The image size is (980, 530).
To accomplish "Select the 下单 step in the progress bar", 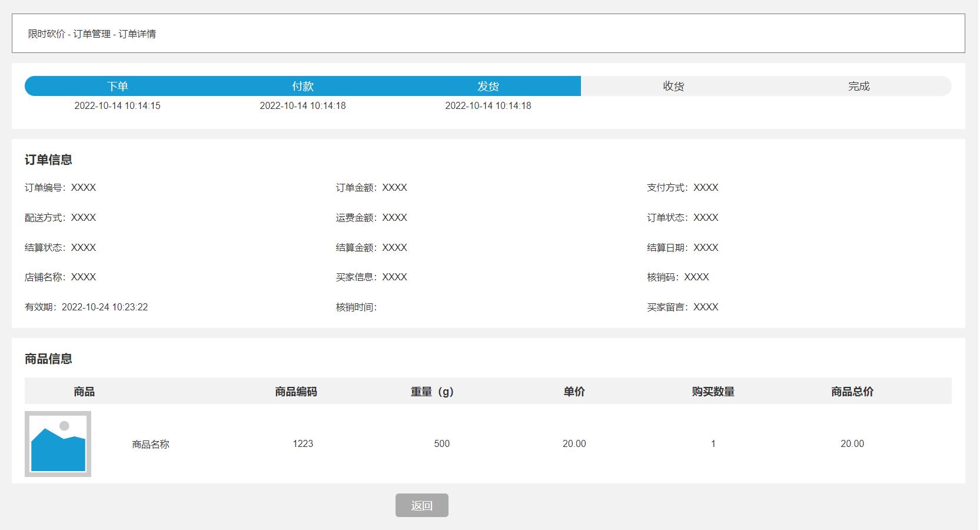I will (118, 85).
